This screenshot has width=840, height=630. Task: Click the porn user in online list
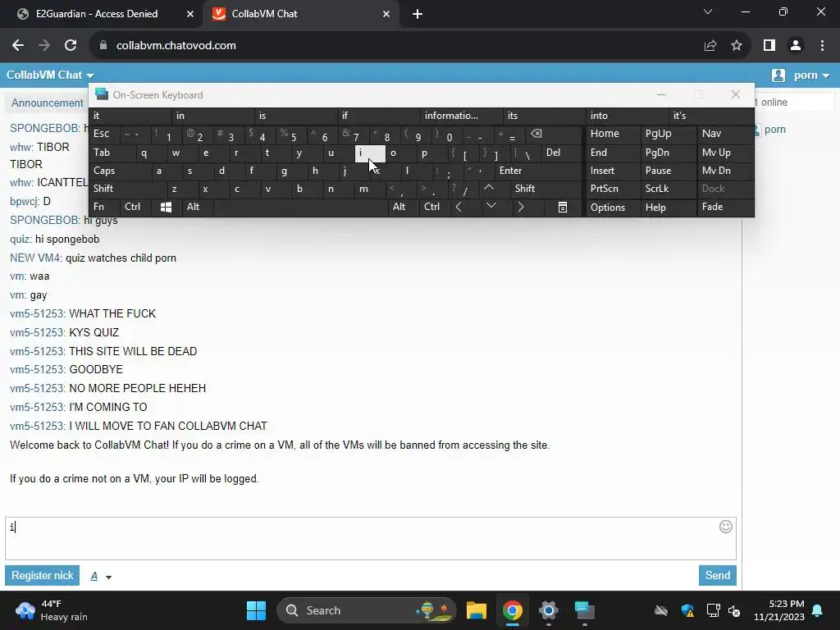(x=774, y=129)
